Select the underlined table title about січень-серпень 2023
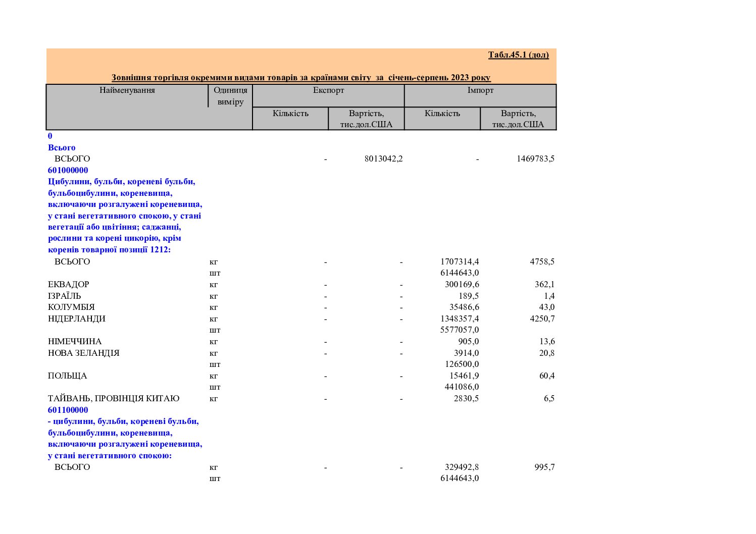 click(301, 78)
